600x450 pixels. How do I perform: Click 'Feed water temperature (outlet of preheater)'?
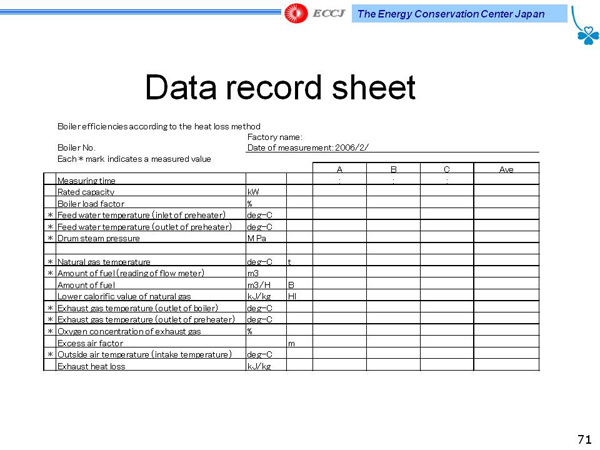pyautogui.click(x=144, y=227)
